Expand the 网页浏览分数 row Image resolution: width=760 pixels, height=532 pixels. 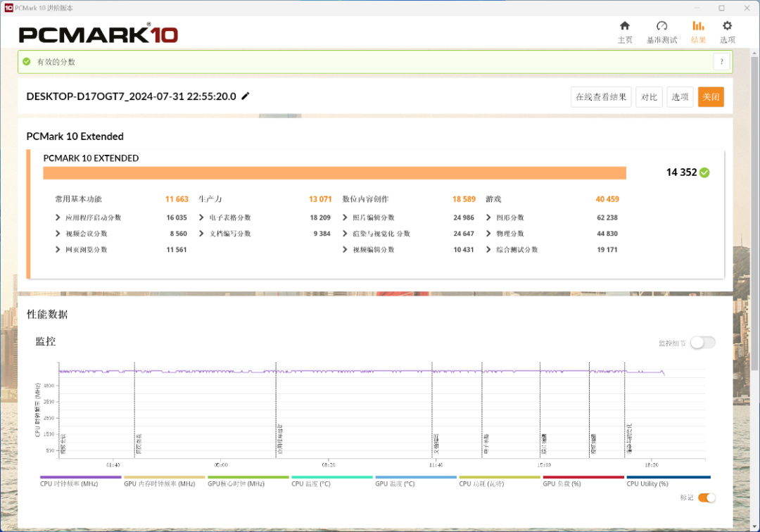click(58, 250)
